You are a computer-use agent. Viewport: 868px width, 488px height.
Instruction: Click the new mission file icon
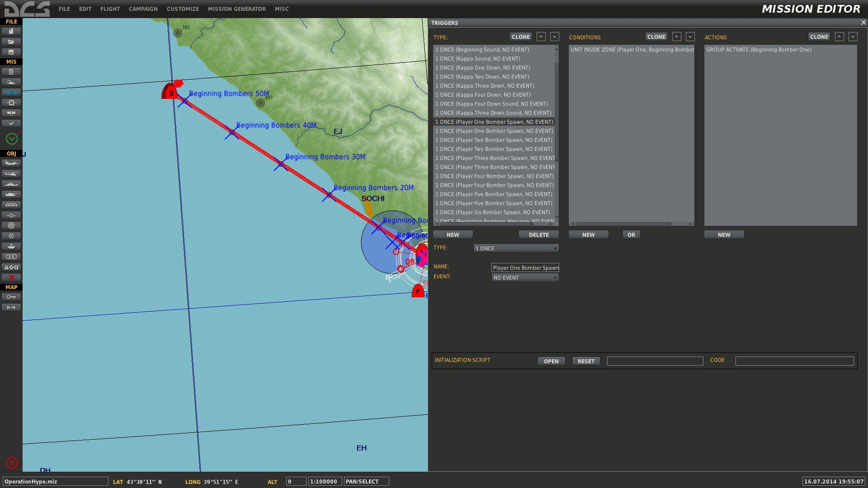[x=11, y=31]
